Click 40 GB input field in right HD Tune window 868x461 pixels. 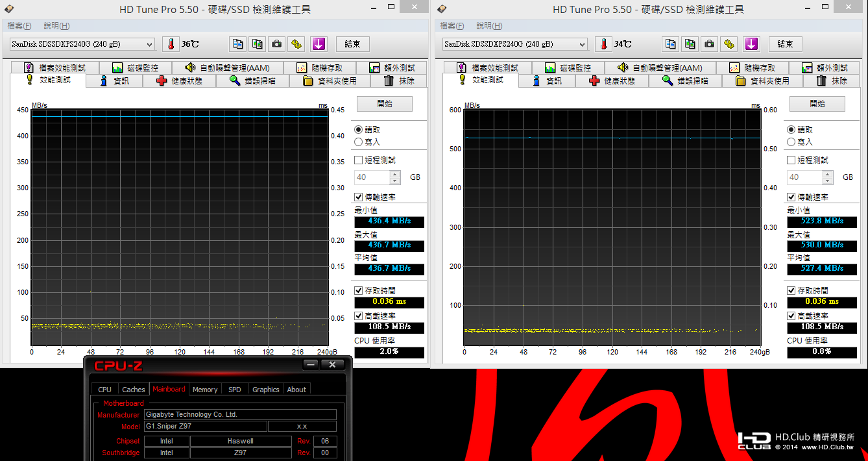pos(805,177)
